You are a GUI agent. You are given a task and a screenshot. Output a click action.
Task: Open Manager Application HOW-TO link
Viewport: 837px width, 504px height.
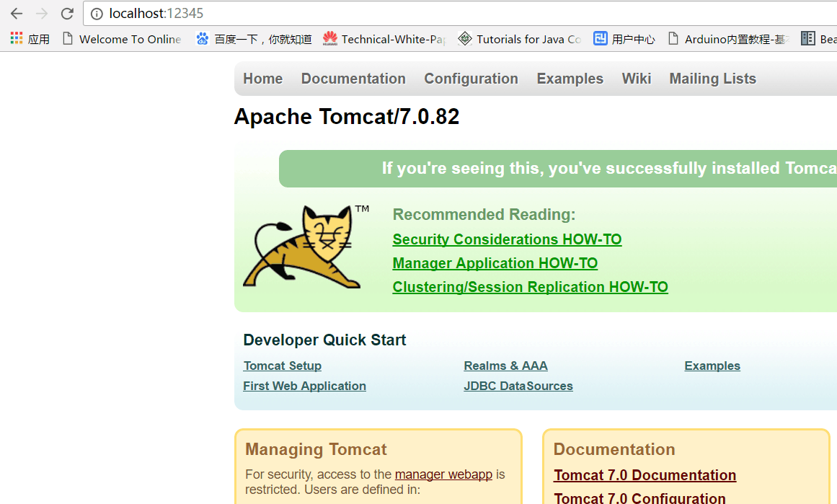tap(495, 263)
